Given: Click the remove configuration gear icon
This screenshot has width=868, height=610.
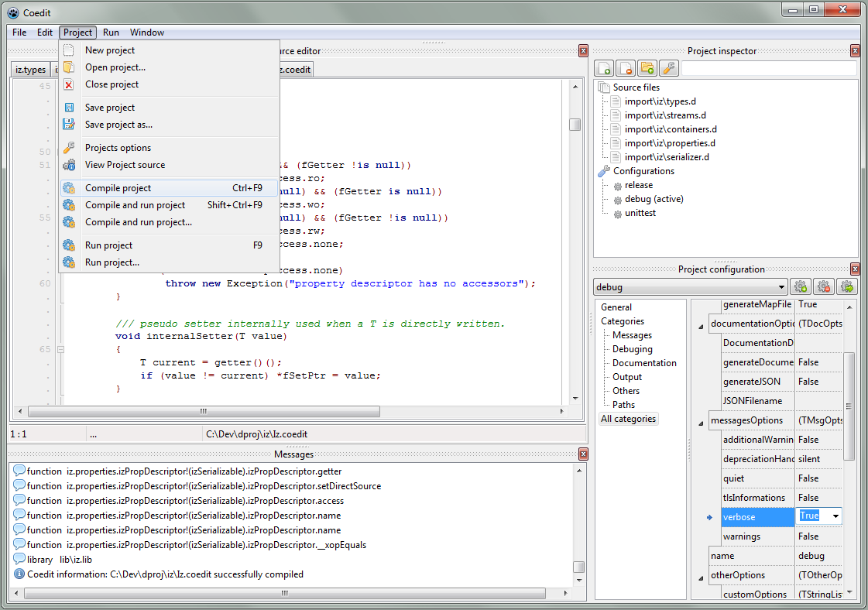Looking at the screenshot, I should [x=824, y=287].
